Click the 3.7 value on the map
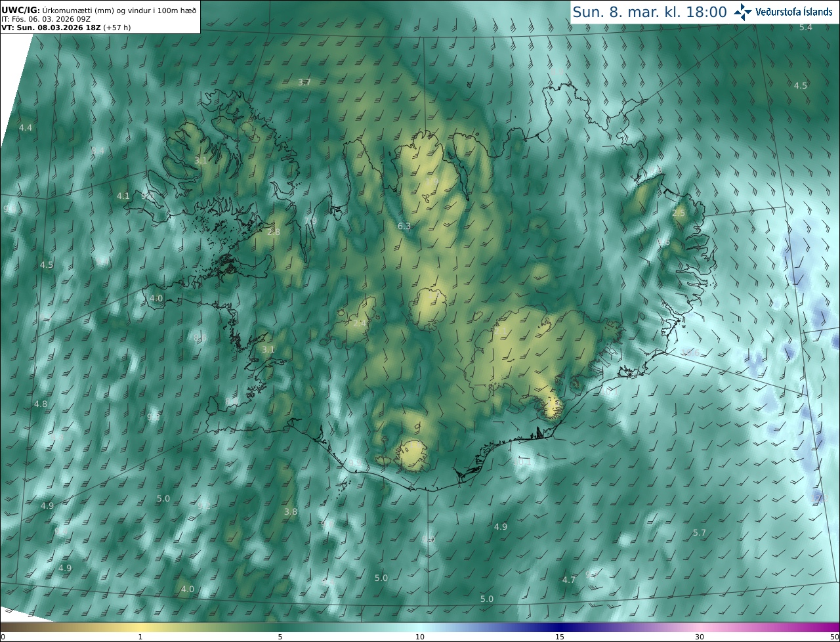This screenshot has height=642, width=840. pyautogui.click(x=304, y=82)
